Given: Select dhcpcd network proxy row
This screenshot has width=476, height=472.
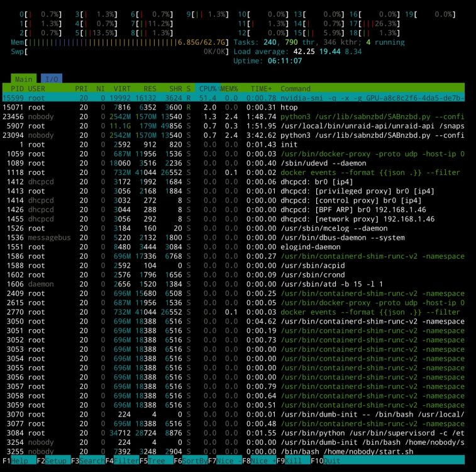Looking at the screenshot, I should [233, 219].
